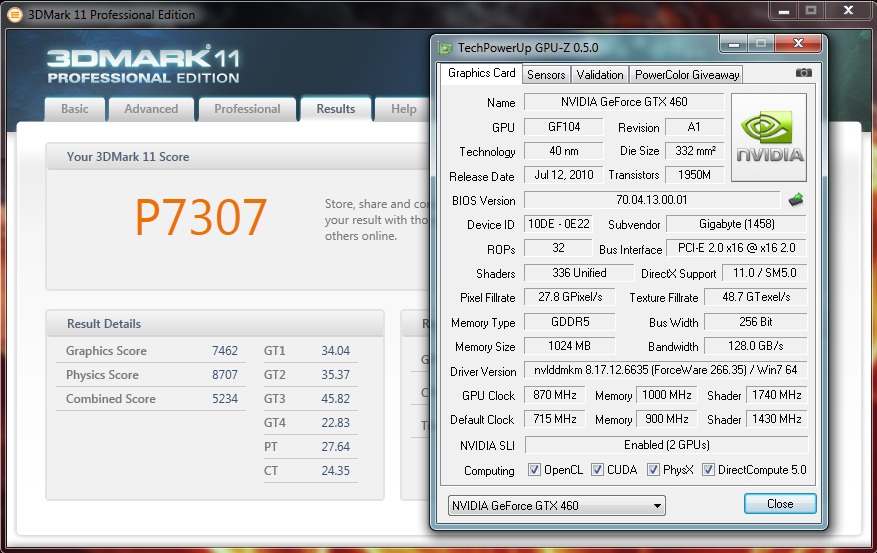Click the Die Size field 332 mm²
The image size is (877, 553).
tap(694, 151)
